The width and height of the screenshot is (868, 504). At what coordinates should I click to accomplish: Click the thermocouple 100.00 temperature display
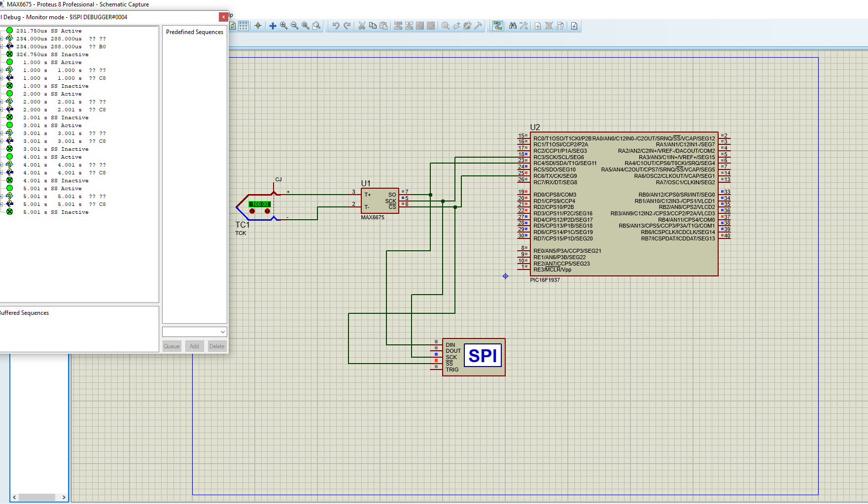(x=260, y=204)
